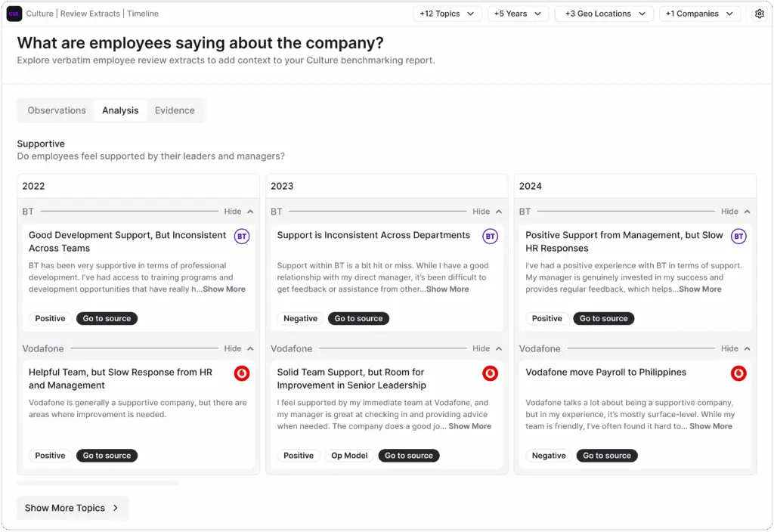Click BT logo on 2024 card
This screenshot has width=774, height=532.
[738, 237]
